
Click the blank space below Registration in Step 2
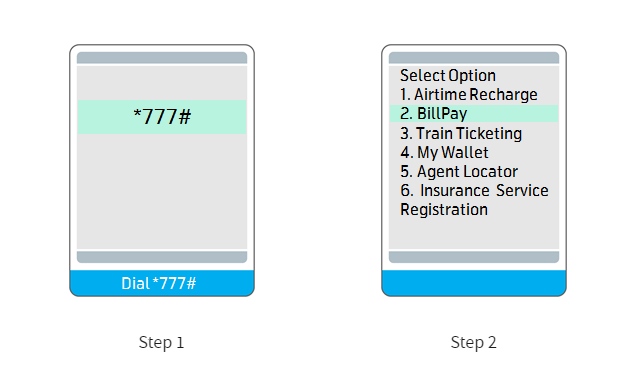click(474, 234)
